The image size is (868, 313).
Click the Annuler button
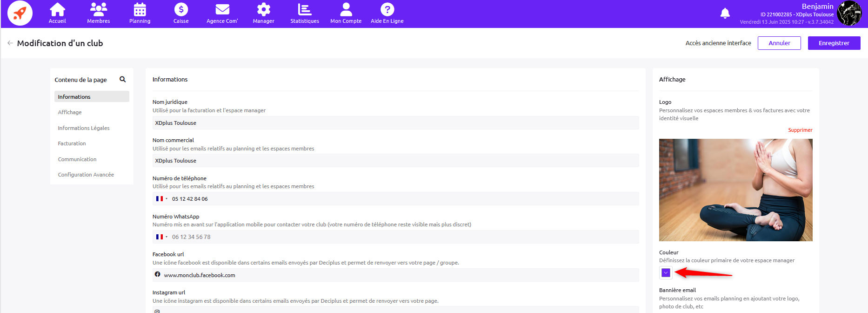(779, 43)
